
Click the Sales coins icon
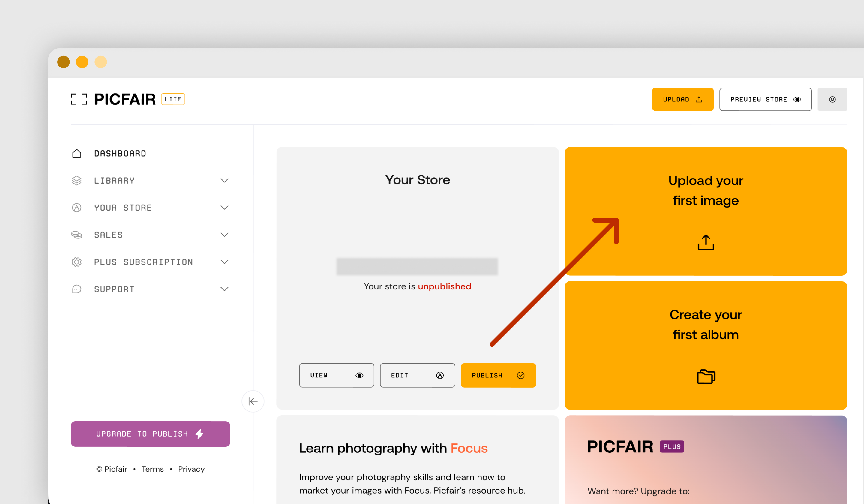(77, 235)
